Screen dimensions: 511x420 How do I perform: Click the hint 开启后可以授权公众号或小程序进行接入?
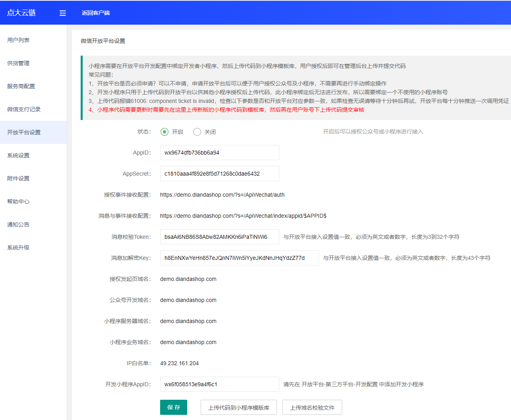[x=373, y=132]
